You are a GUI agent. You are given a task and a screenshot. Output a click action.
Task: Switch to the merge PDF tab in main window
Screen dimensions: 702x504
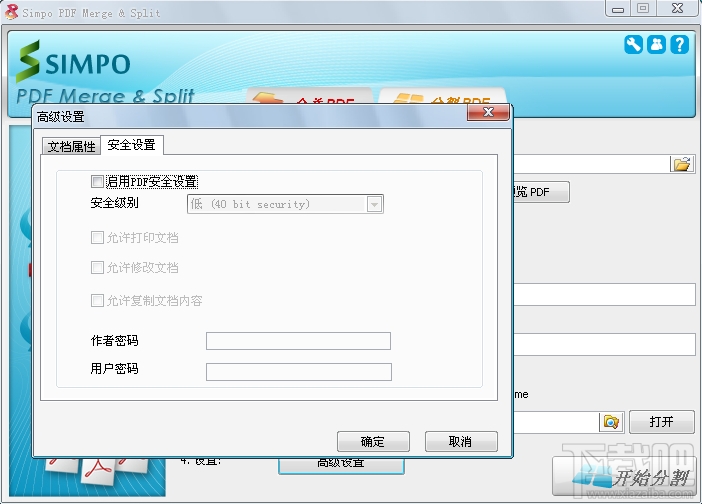pyautogui.click(x=309, y=96)
